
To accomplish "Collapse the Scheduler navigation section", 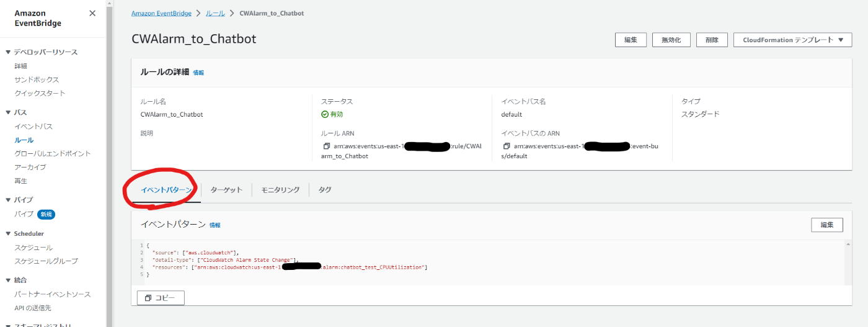I will (x=7, y=234).
